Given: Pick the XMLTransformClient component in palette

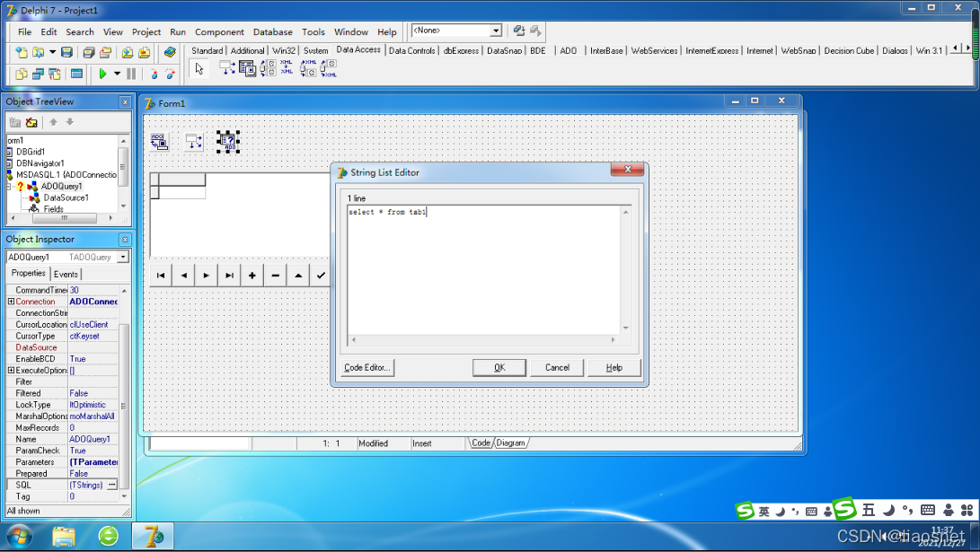Looking at the screenshot, I should coord(329,68).
